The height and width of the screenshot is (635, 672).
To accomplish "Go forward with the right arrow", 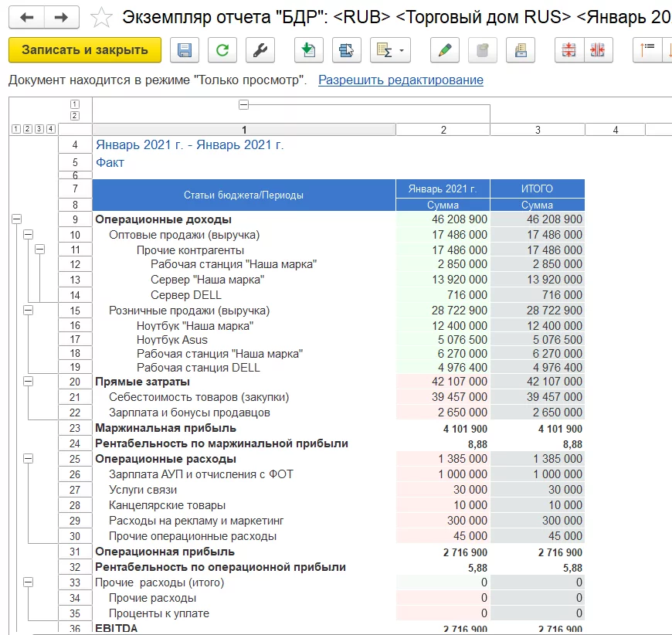I will (x=62, y=17).
